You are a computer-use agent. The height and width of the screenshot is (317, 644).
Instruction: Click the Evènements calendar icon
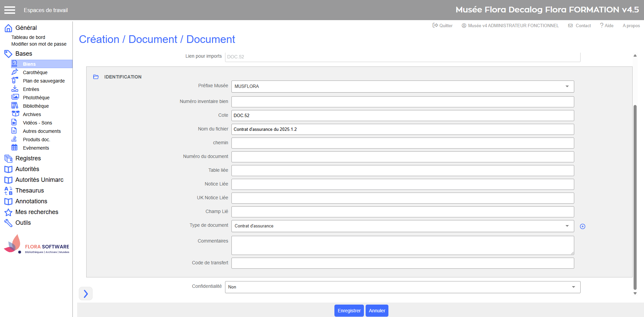(14, 148)
